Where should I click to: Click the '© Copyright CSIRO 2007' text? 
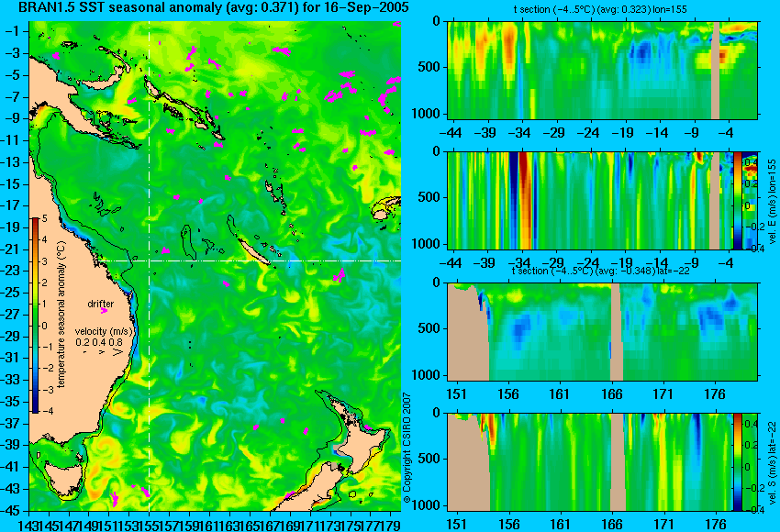407,448
